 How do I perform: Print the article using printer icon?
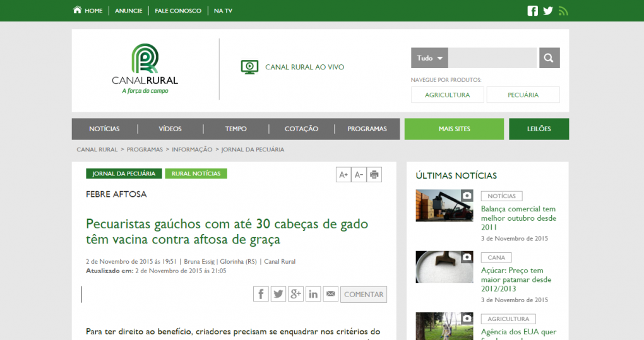(374, 175)
